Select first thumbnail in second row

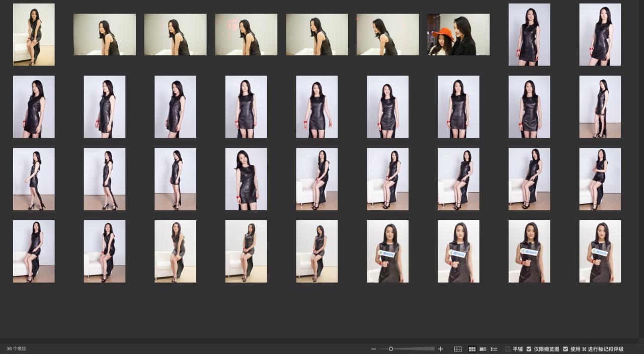(x=34, y=107)
